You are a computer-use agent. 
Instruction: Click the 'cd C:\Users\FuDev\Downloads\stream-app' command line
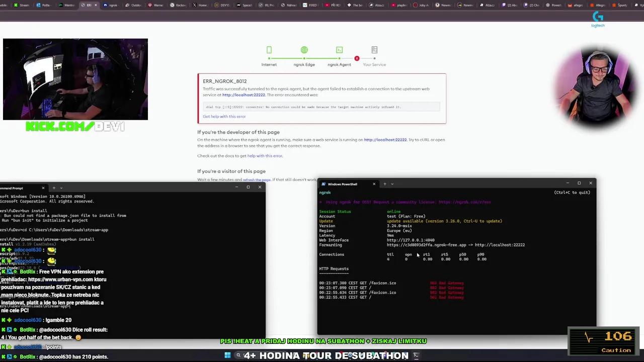pyautogui.click(x=54, y=230)
